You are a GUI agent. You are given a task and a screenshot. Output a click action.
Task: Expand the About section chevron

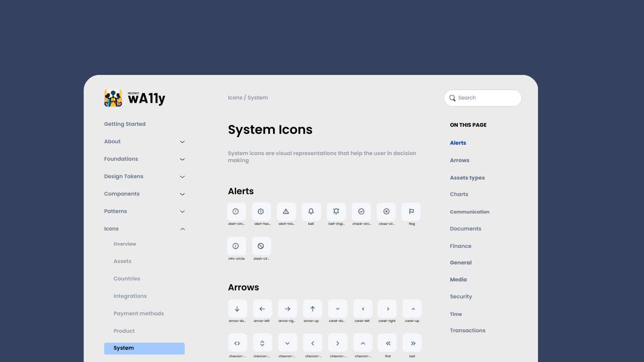point(182,142)
